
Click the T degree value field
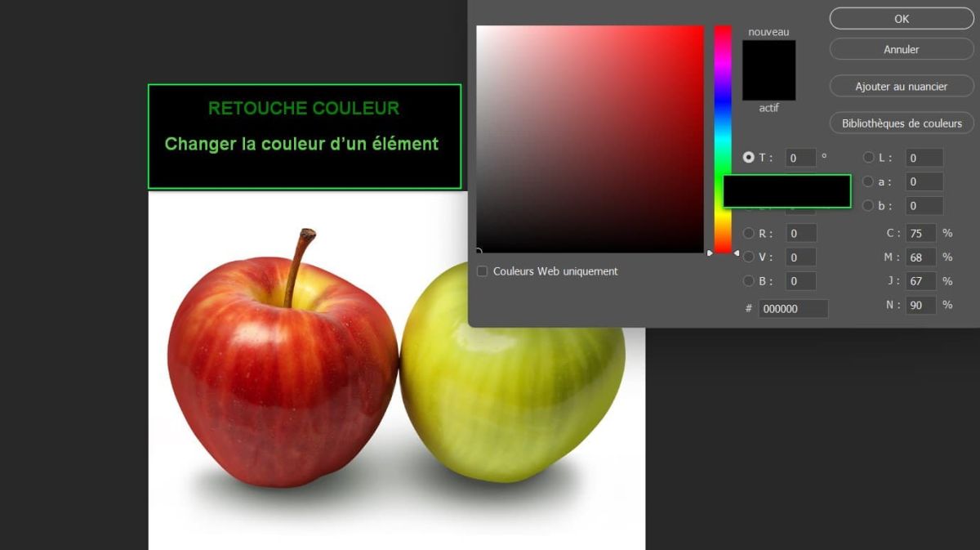point(801,158)
